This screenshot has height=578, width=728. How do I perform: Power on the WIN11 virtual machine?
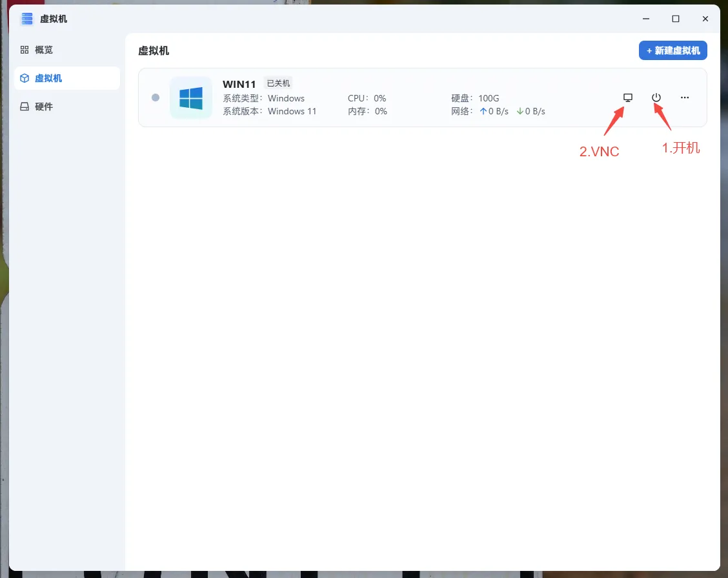pos(656,98)
